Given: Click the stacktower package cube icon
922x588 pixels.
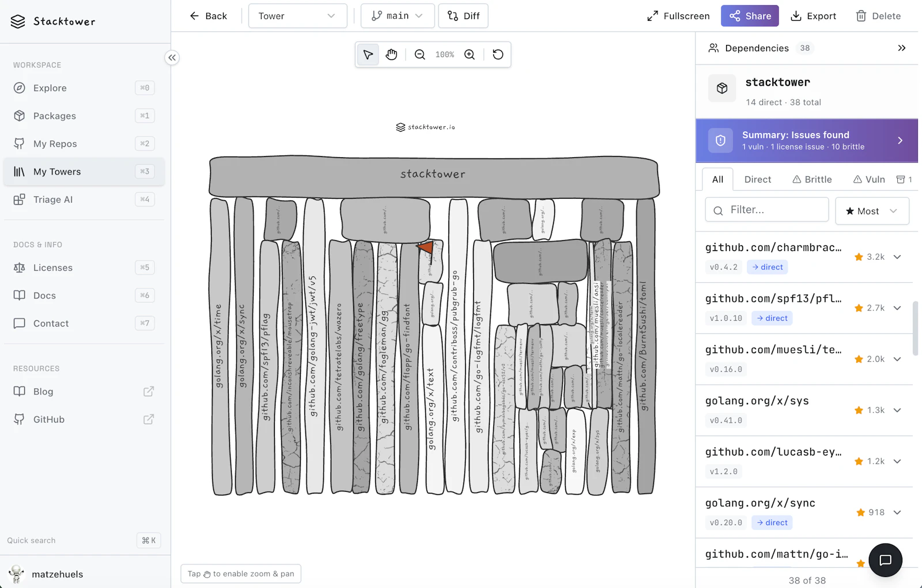Looking at the screenshot, I should (722, 88).
